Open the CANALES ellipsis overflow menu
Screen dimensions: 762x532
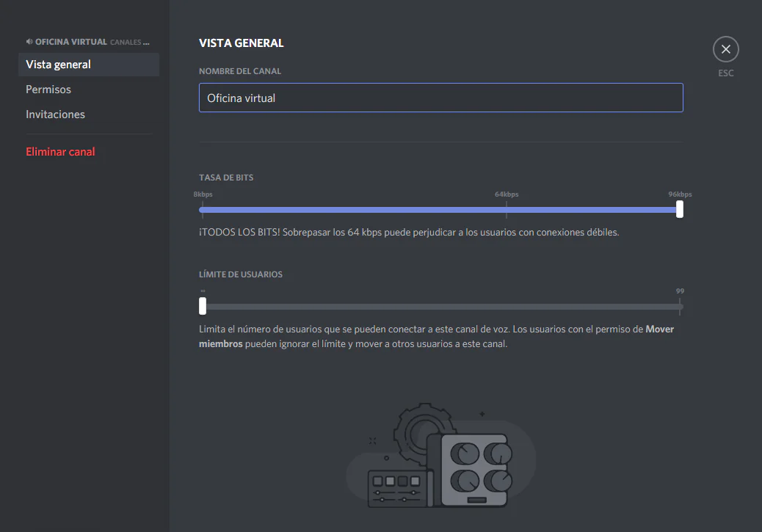click(148, 42)
